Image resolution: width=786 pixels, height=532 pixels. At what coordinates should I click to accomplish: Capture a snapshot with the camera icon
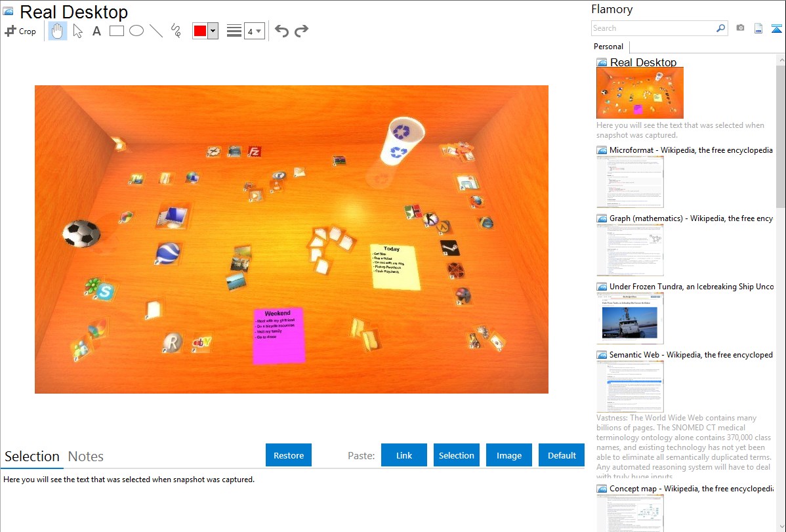tap(740, 28)
